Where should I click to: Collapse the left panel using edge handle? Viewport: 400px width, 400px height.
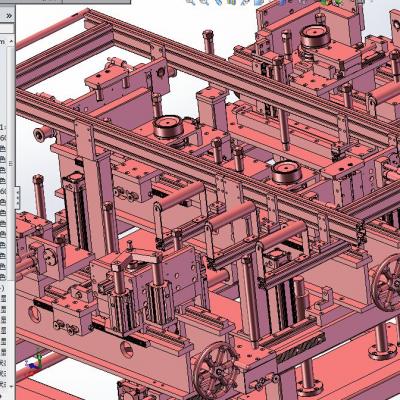[18, 198]
